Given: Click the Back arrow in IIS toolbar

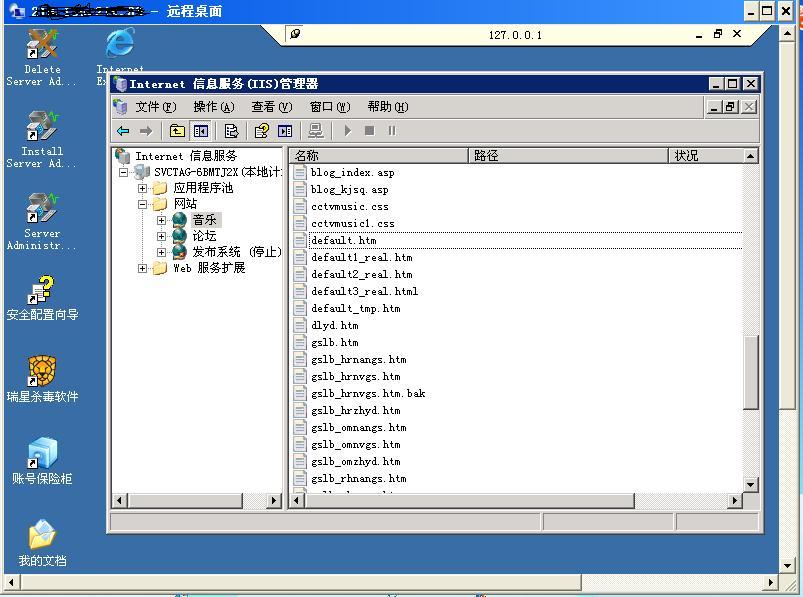Looking at the screenshot, I should click(123, 131).
